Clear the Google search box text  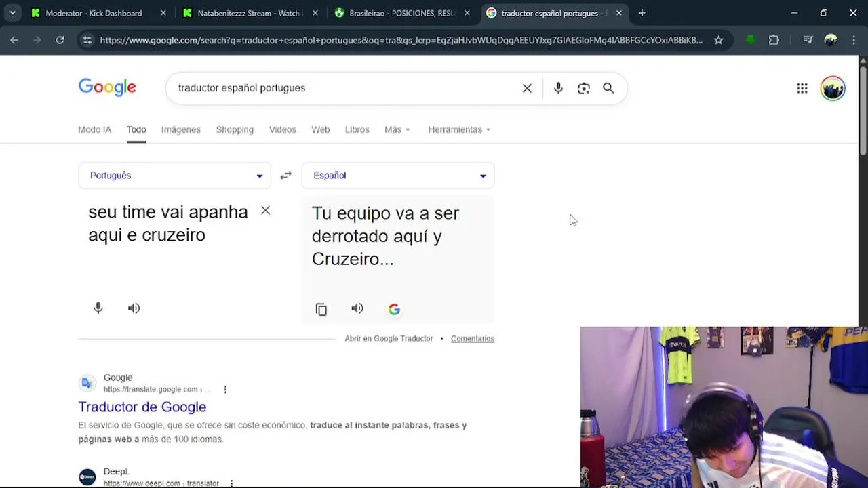point(527,88)
